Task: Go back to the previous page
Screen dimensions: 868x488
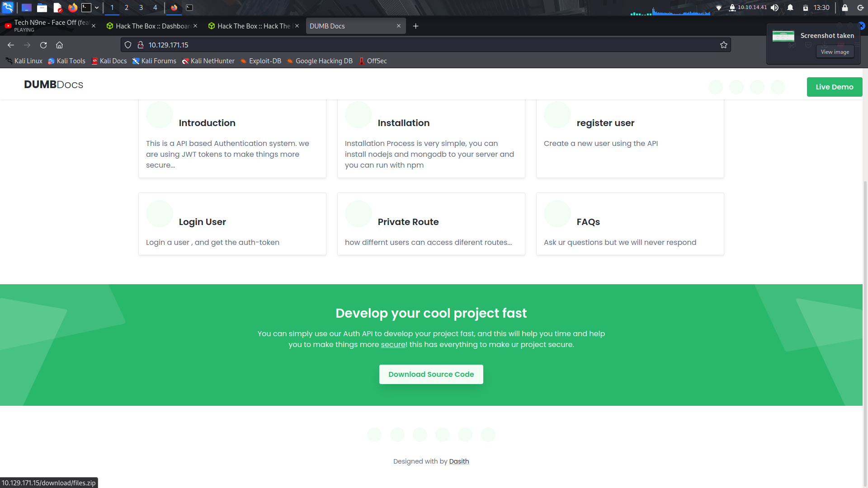Action: coord(11,45)
